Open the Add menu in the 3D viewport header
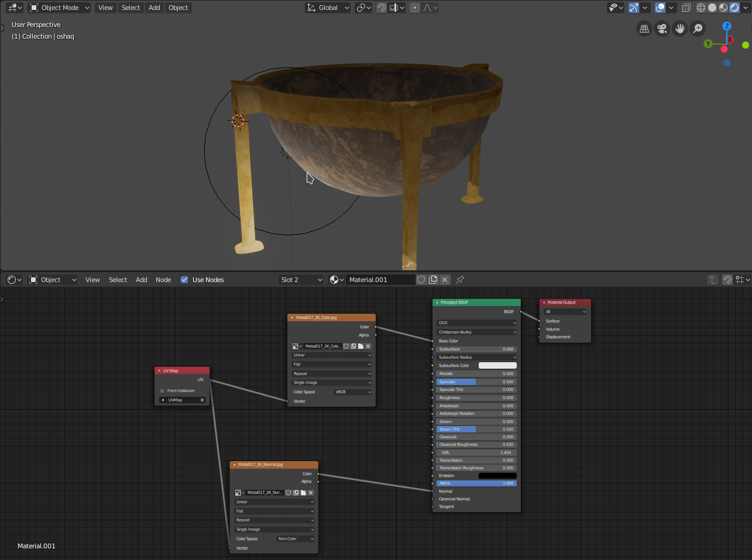 [154, 8]
